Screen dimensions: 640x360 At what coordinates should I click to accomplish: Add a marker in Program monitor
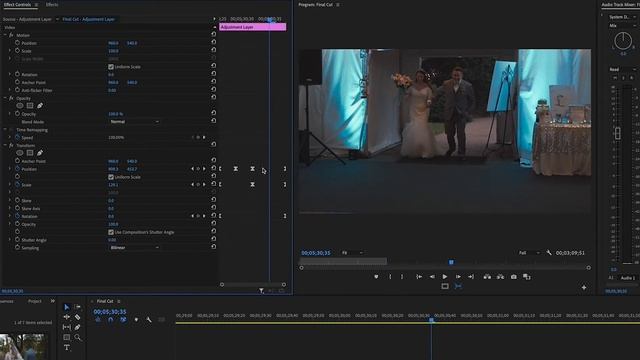(376, 277)
